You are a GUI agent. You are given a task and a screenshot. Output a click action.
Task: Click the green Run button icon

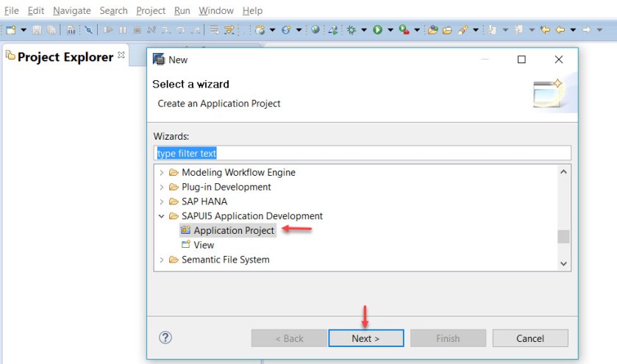click(x=378, y=30)
